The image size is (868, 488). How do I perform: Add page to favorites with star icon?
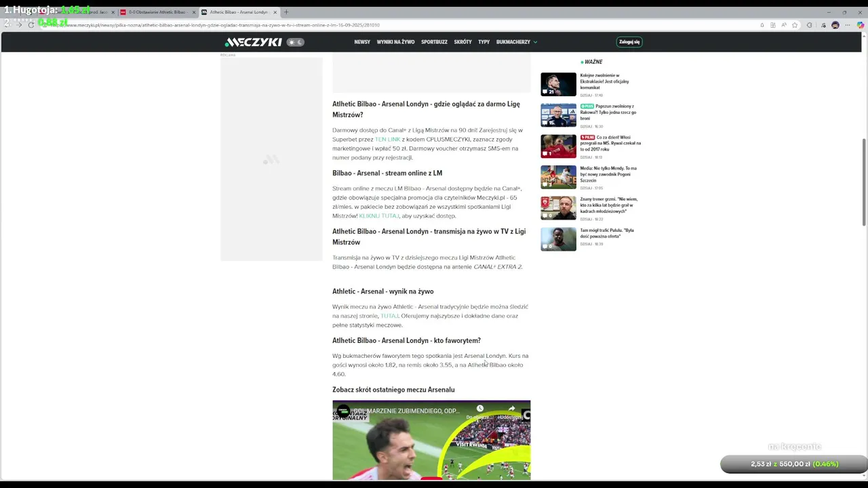click(x=795, y=25)
